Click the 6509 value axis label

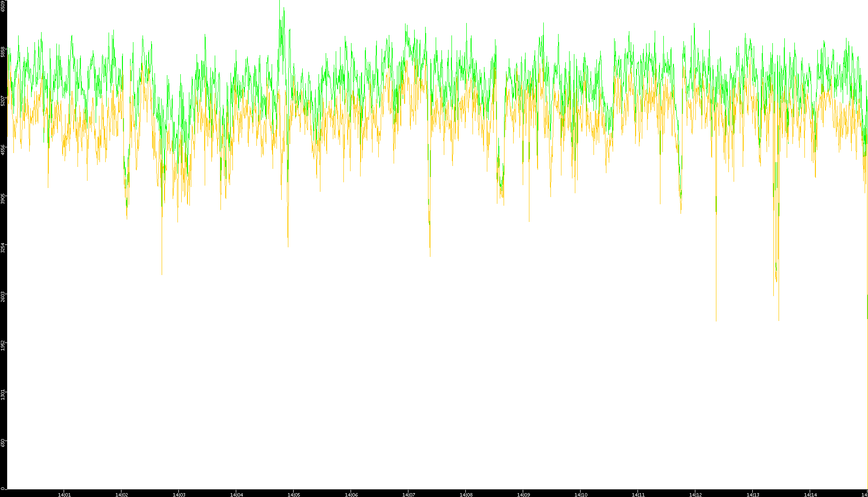[3, 6]
